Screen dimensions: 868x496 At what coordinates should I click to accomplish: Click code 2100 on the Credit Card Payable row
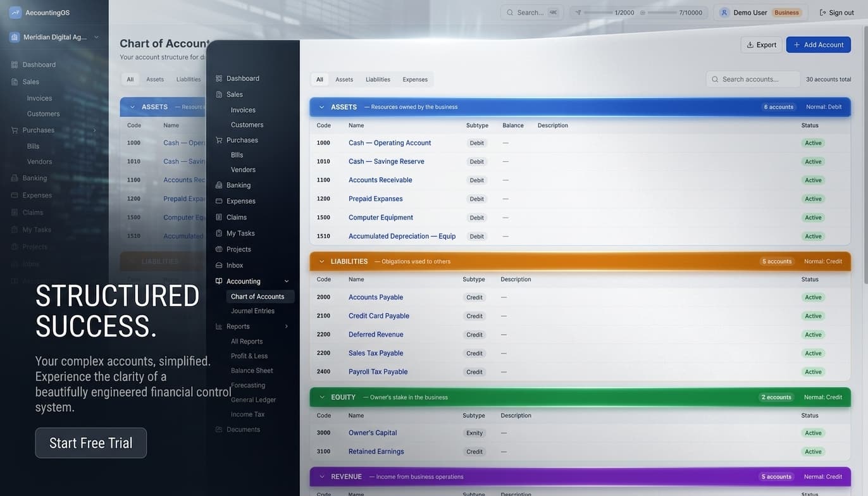pyautogui.click(x=323, y=316)
